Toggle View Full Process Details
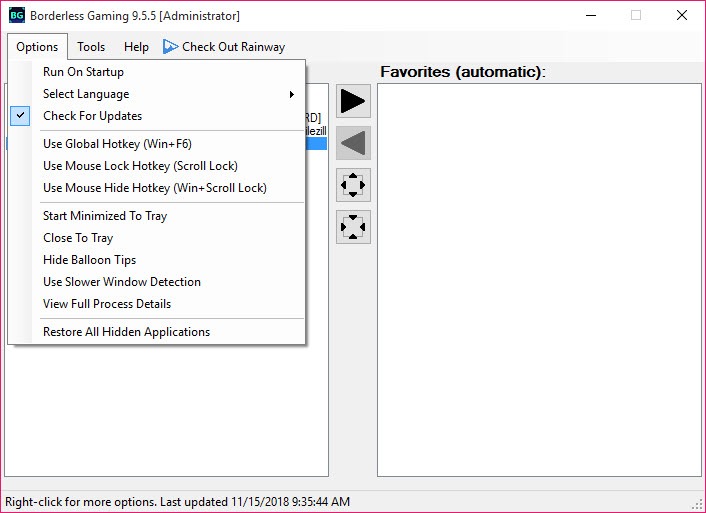Screen dimensions: 706x513 click(156, 304)
